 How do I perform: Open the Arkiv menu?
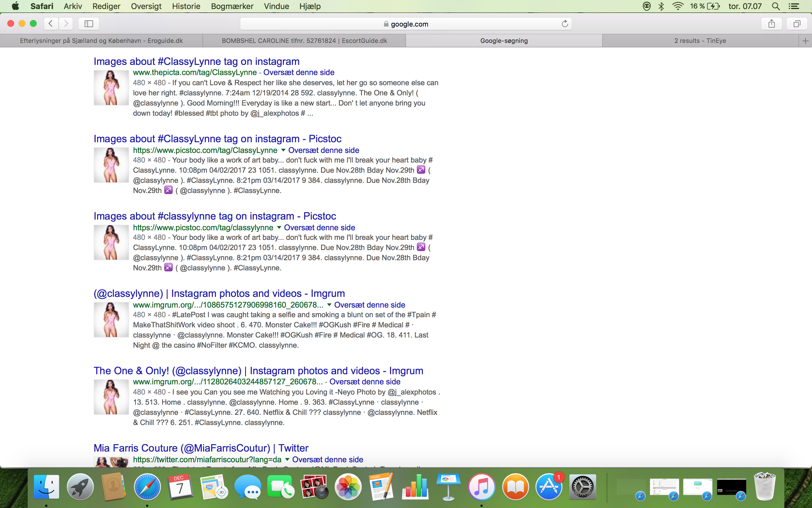(73, 6)
